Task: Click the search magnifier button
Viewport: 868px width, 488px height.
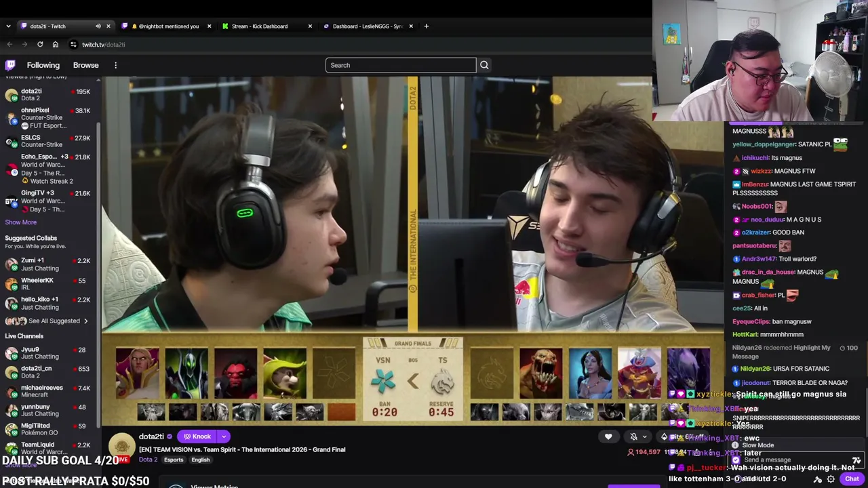Action: (484, 65)
